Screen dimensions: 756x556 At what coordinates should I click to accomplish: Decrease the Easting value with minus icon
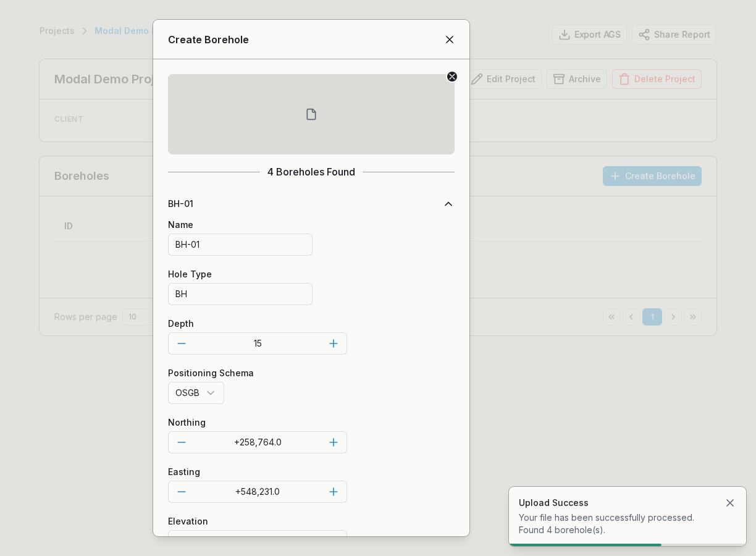[x=182, y=492]
